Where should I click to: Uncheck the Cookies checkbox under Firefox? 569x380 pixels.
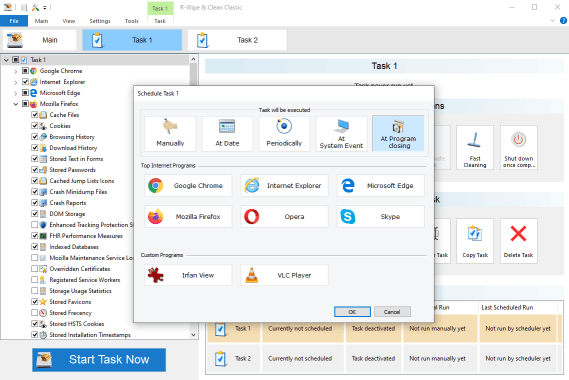pyautogui.click(x=34, y=126)
